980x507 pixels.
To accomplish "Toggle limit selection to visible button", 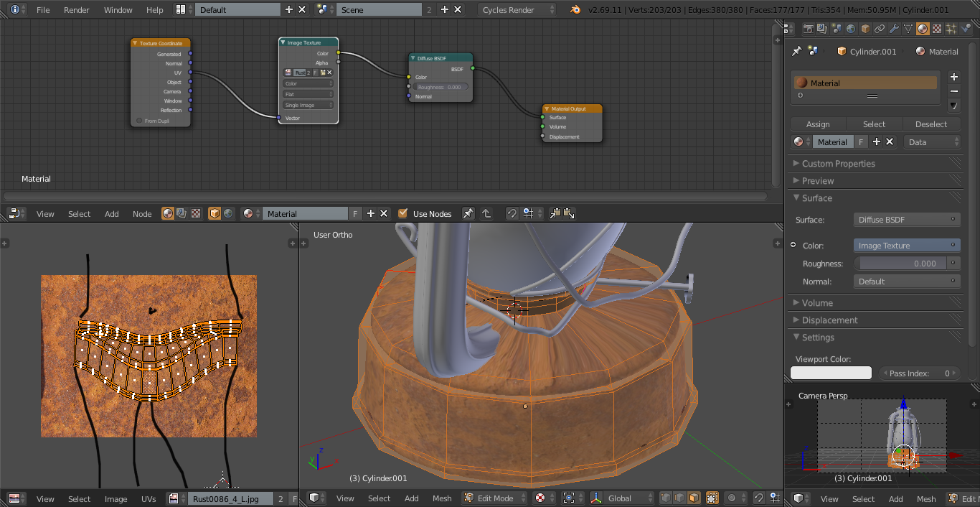I will click(712, 498).
